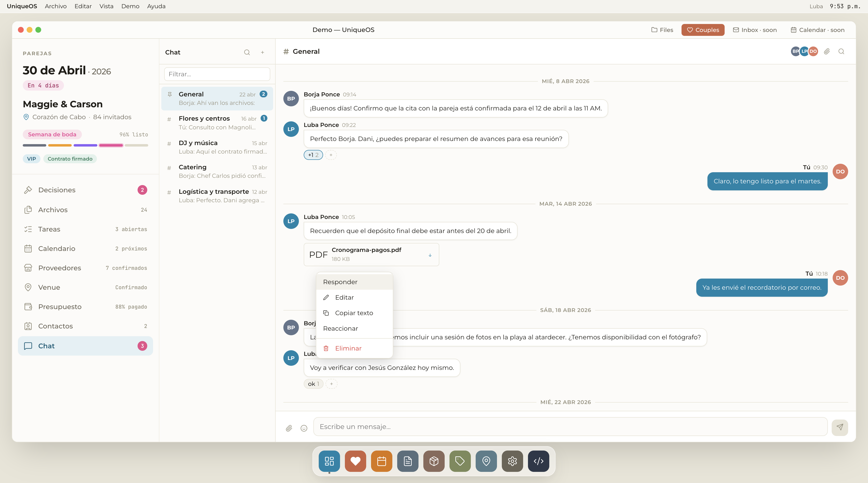
Task: Add reaction next to ok reaction
Action: [332, 384]
